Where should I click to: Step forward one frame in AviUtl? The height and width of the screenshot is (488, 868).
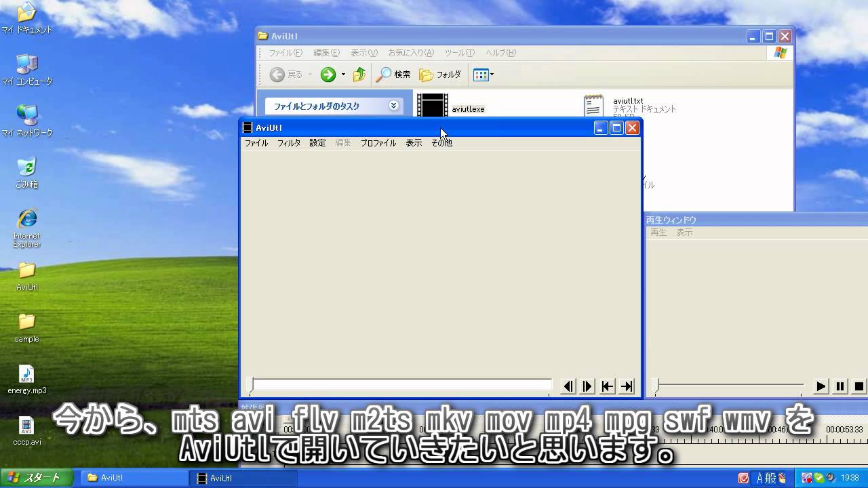point(587,386)
